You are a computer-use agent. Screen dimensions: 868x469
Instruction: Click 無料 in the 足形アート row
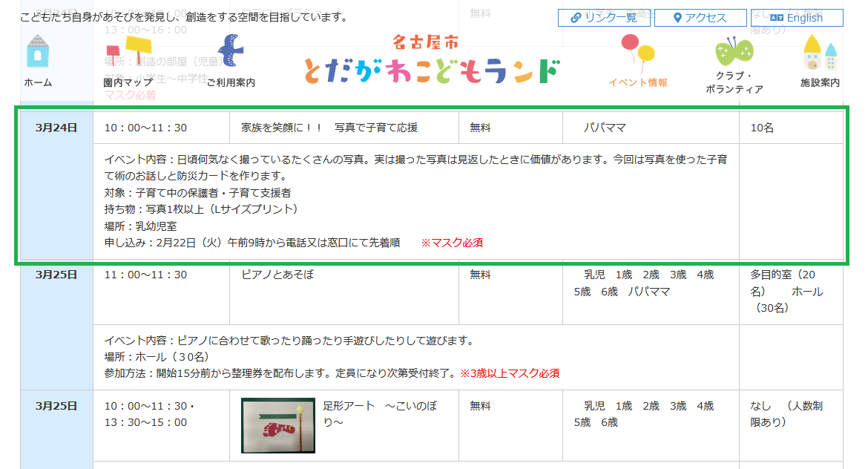point(480,406)
